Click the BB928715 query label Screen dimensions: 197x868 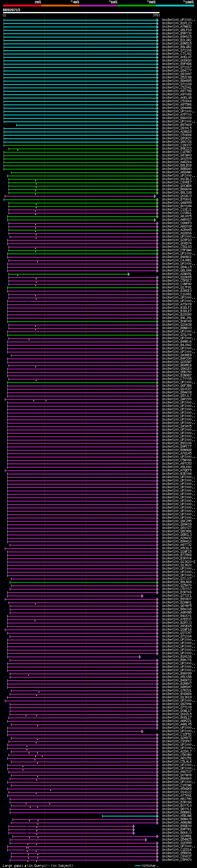11,10
